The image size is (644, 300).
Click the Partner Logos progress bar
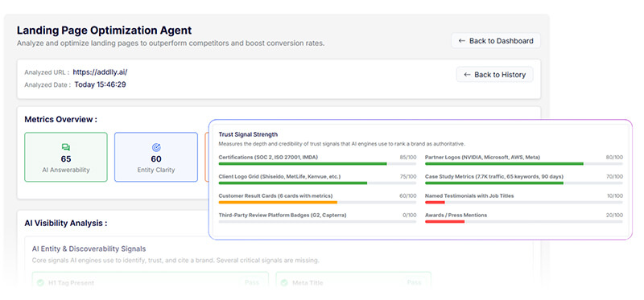click(x=524, y=163)
